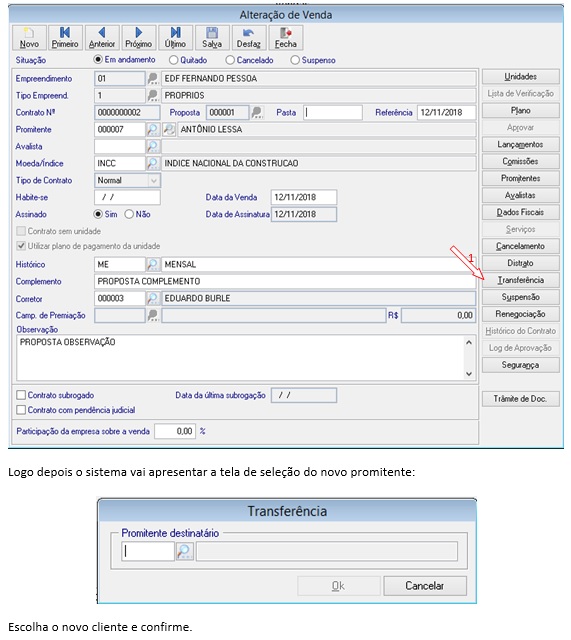Screen dimensions: 571x640
Task: Open the Segurança button
Action: (x=520, y=365)
